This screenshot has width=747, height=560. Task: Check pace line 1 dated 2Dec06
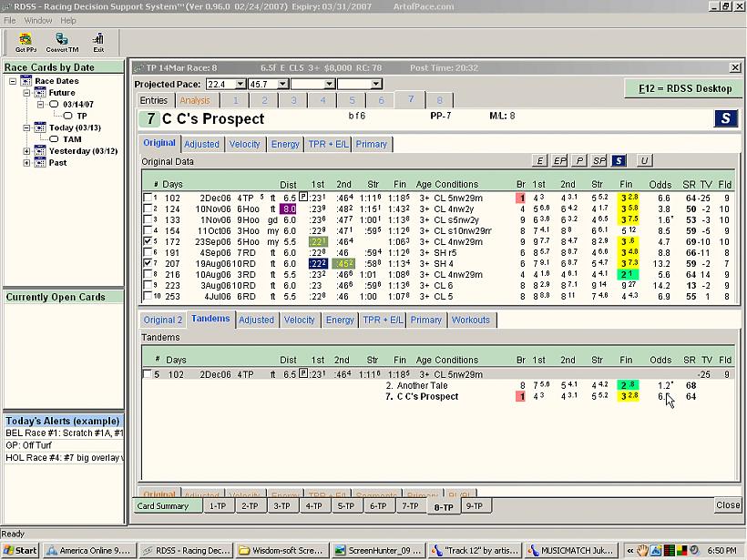tap(148, 198)
